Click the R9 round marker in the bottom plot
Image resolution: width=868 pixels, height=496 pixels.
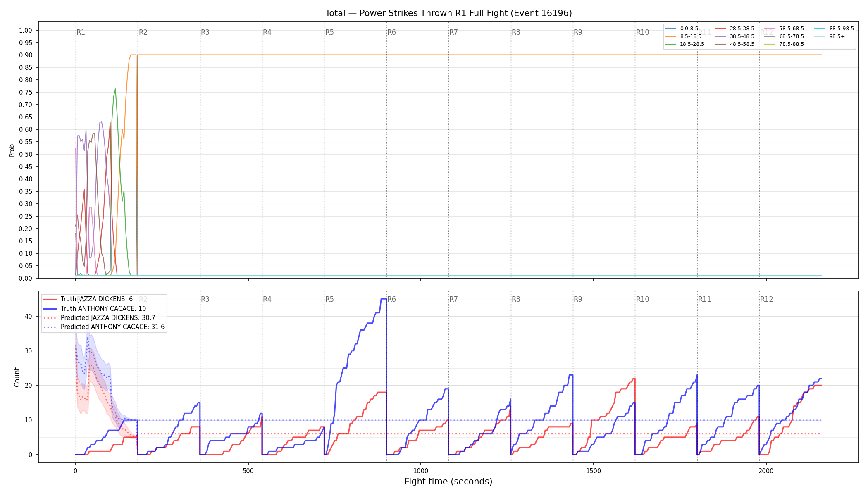point(578,299)
